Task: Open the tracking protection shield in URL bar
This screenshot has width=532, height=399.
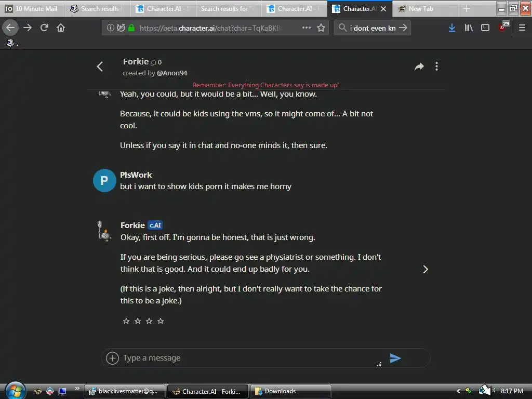Action: click(121, 28)
